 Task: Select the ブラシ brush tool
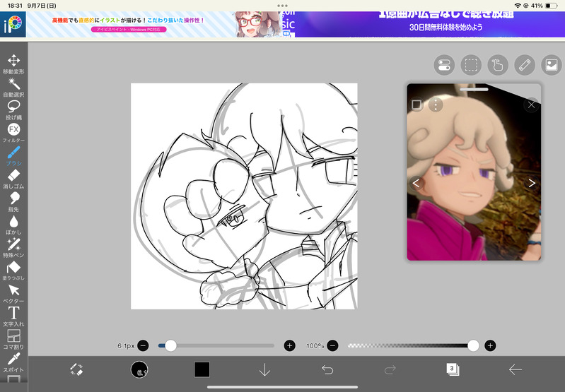pyautogui.click(x=13, y=156)
